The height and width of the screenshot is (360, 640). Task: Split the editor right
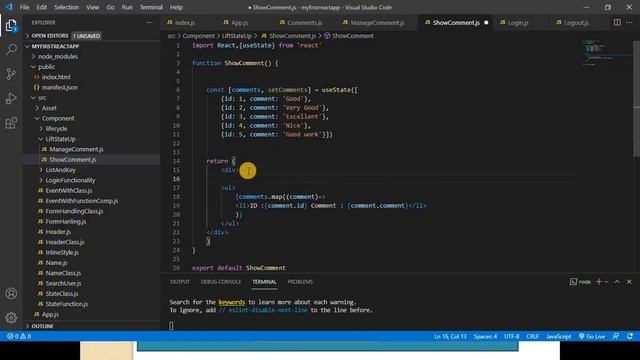617,22
